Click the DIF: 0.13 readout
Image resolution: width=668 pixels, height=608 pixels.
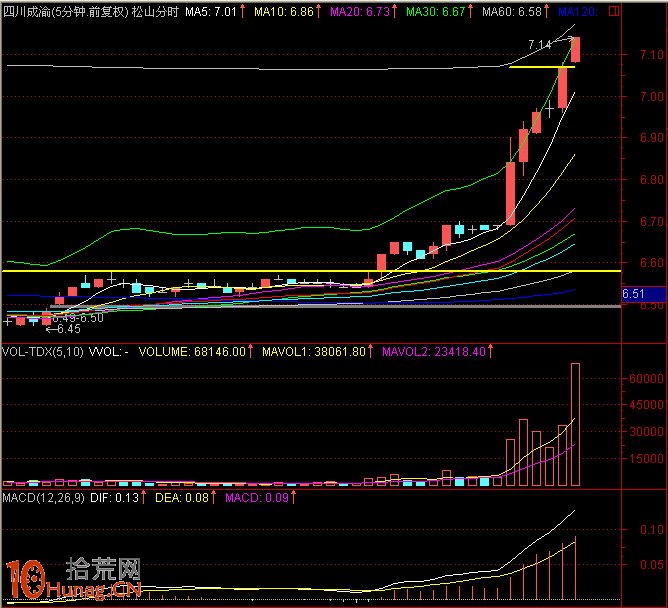114,498
